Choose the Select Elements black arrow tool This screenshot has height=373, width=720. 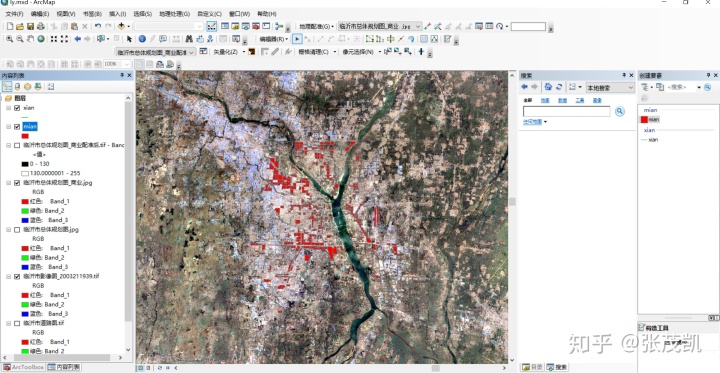tap(129, 39)
